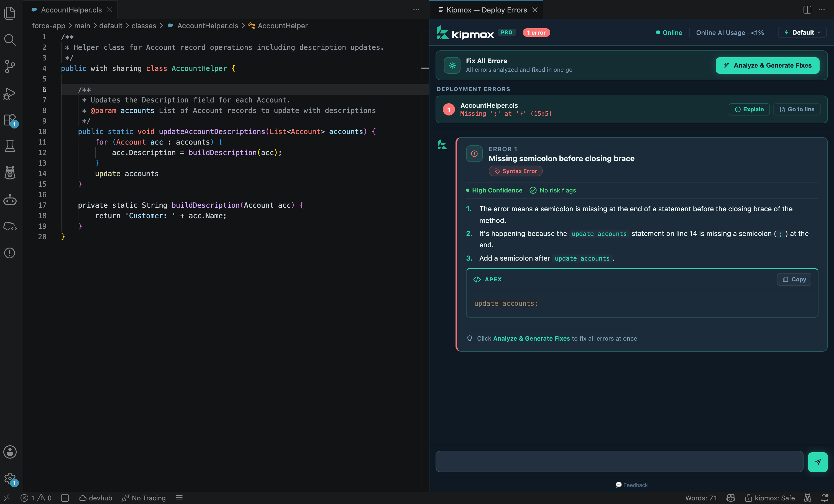Click the No risk flags label
The image size is (834, 504).
coord(552,191)
